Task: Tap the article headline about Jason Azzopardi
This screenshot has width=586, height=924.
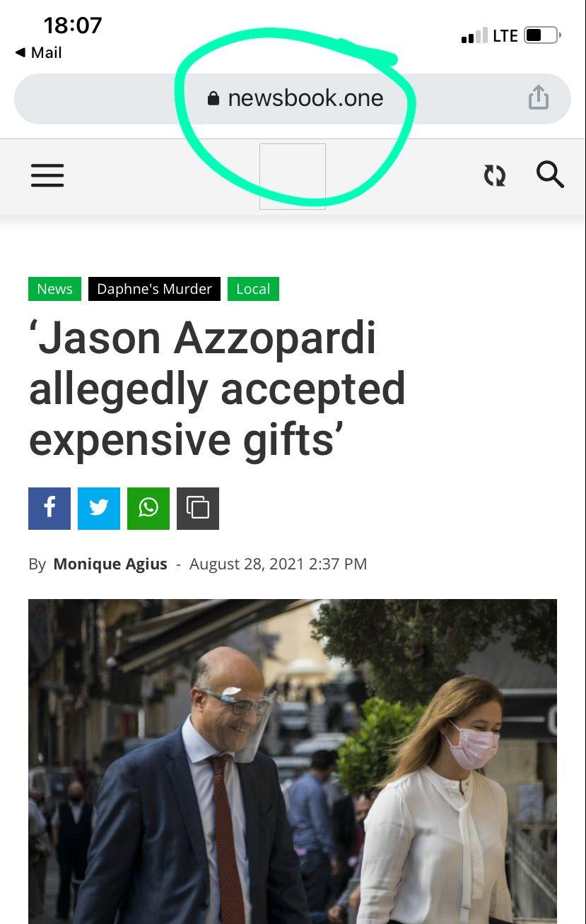Action: (x=218, y=389)
